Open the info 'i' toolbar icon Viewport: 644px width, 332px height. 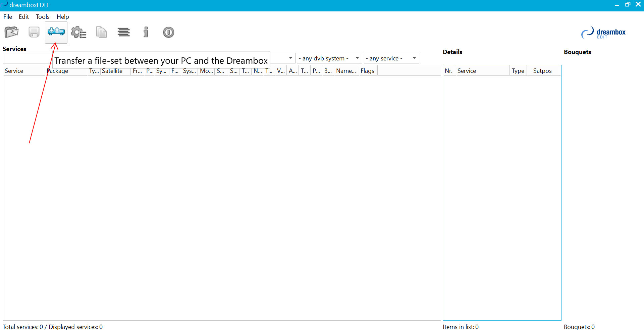(146, 32)
